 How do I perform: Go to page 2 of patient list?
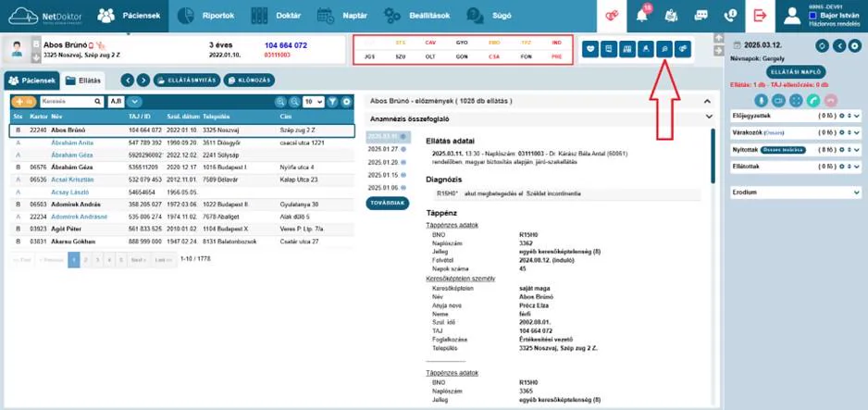(x=85, y=259)
